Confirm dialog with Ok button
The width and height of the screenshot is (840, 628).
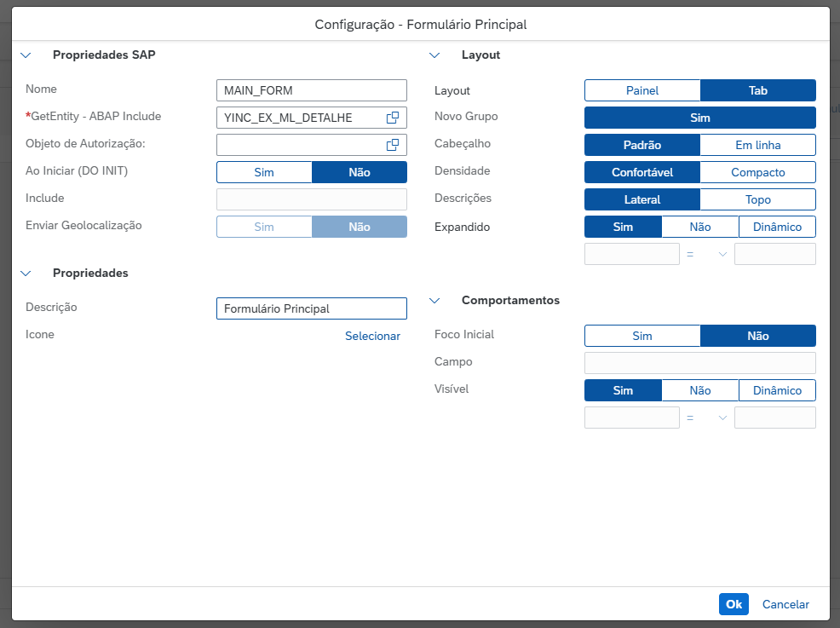(734, 604)
